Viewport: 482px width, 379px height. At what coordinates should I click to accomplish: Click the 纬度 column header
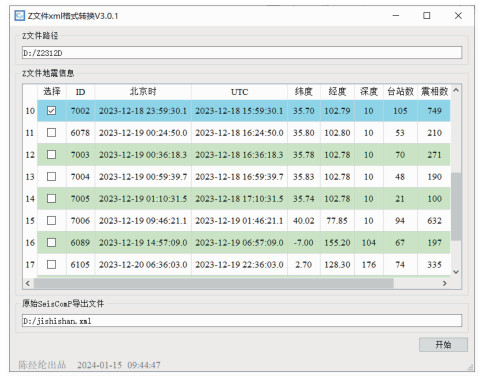[x=304, y=92]
